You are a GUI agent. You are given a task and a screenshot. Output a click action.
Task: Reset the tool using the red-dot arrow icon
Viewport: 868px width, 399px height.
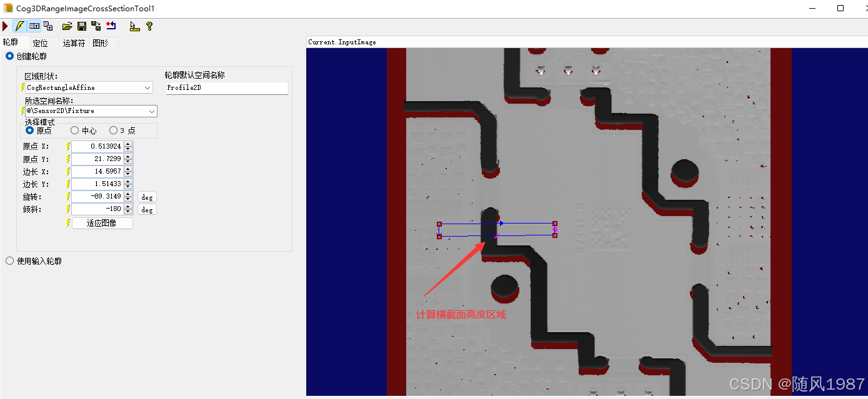[111, 26]
